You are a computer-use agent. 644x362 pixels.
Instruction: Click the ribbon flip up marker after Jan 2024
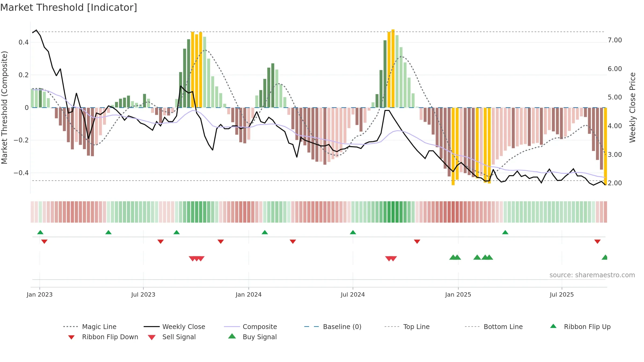265,232
